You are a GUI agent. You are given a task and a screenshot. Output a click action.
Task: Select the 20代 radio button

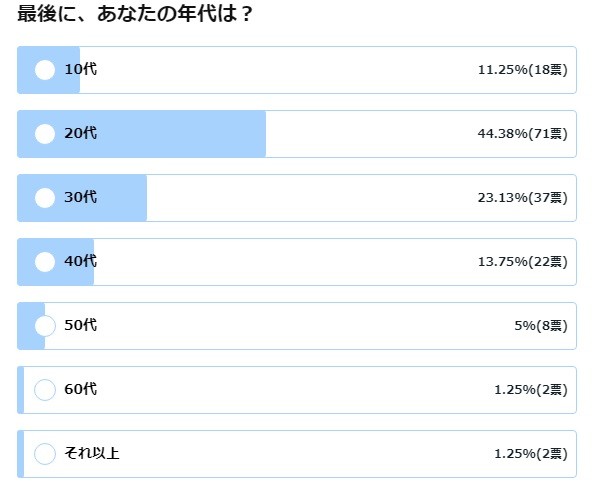point(45,134)
